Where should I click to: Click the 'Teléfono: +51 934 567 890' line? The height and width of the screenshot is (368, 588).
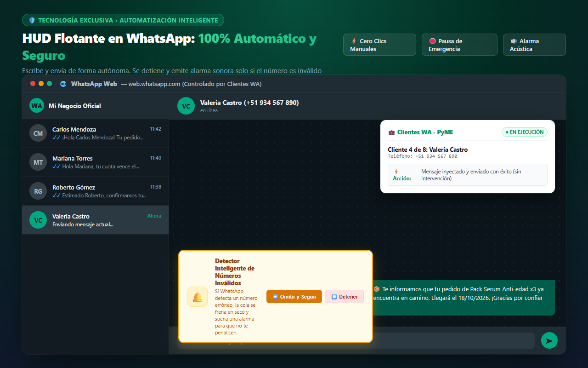click(423, 156)
